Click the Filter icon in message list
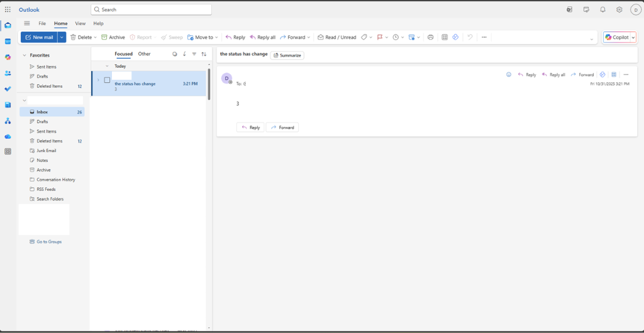Screen dimensions: 644x333 pos(194,54)
